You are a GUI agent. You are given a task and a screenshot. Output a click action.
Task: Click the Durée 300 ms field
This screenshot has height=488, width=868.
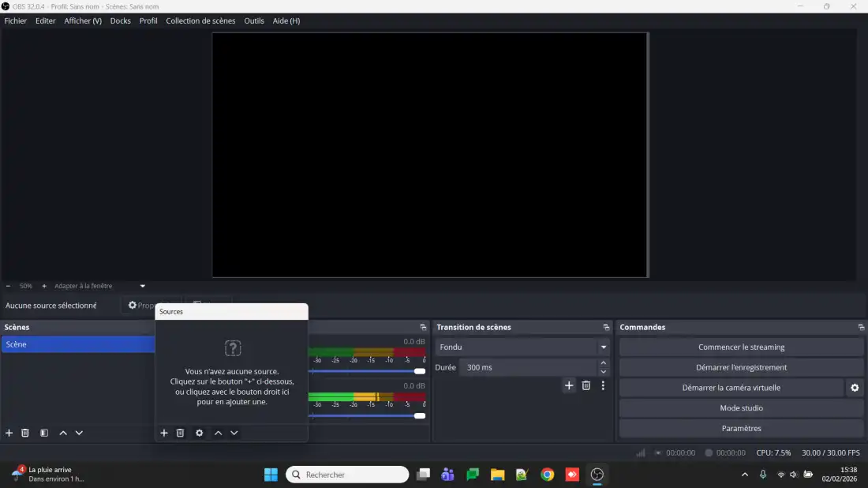[527, 367]
